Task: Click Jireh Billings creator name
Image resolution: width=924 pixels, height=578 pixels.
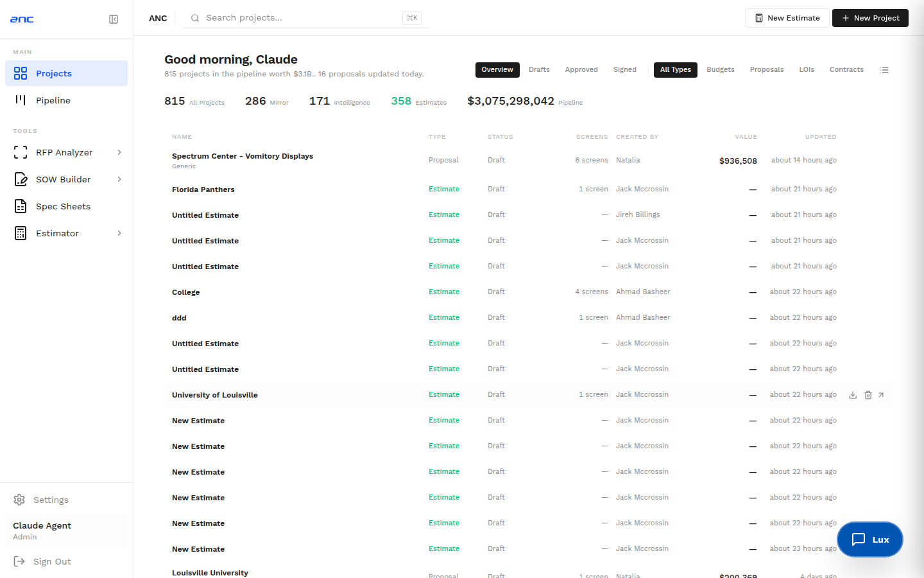Action: point(638,215)
